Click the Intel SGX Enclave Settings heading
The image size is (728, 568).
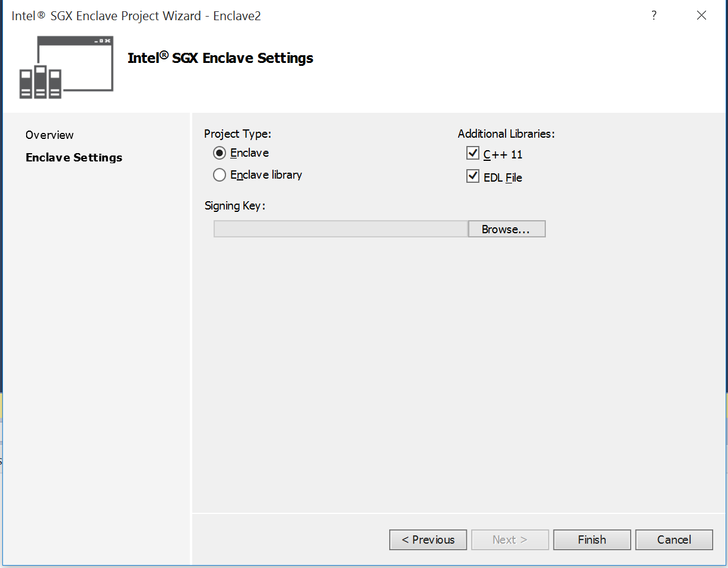click(x=220, y=58)
